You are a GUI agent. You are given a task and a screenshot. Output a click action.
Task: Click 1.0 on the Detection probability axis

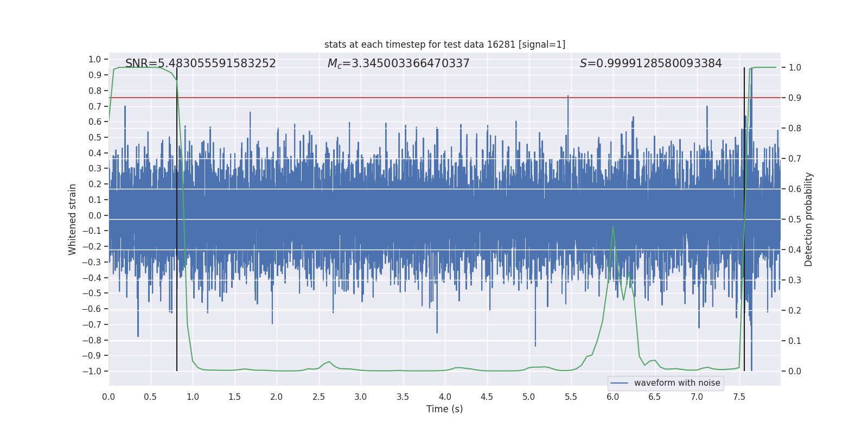point(795,68)
